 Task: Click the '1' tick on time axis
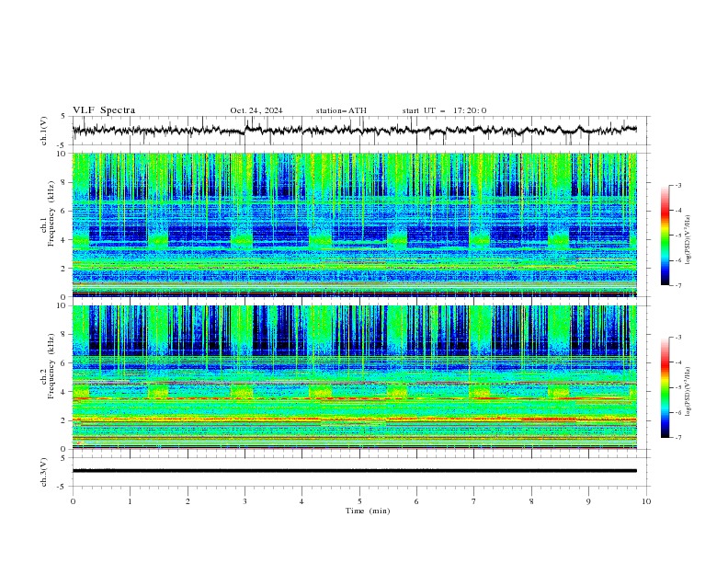point(130,501)
